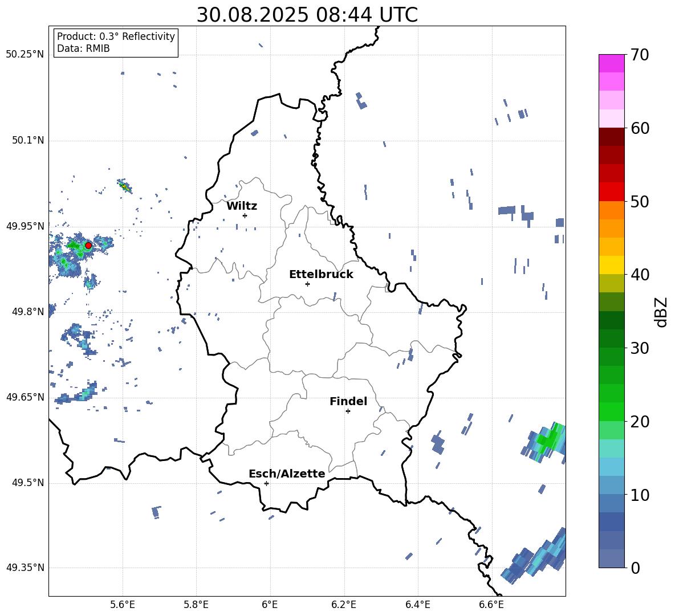Click the Findel cross marker
Screen dimensions: 675x616
pos(348,411)
